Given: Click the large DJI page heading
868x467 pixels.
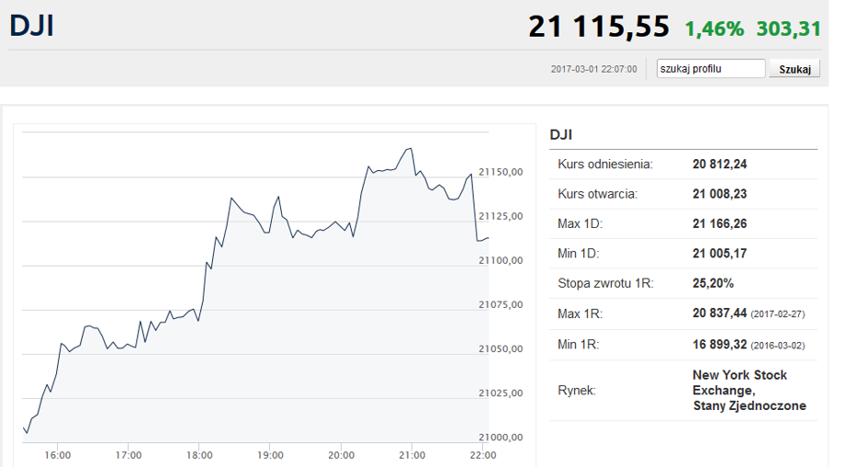Looking at the screenshot, I should point(31,26).
